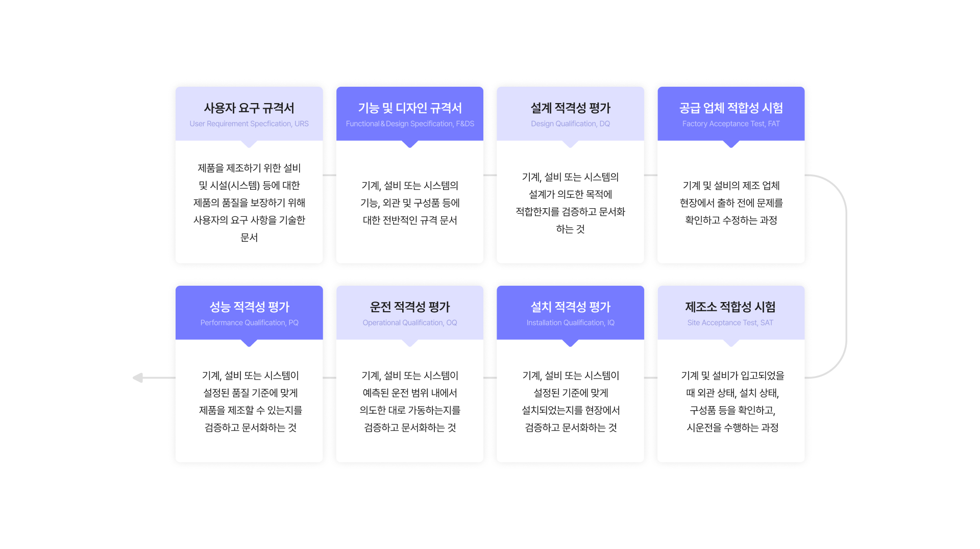The width and height of the screenshot is (980, 549).
Task: Click the "Factory Acceptance Test, FAT" subtitle
Action: tap(731, 124)
